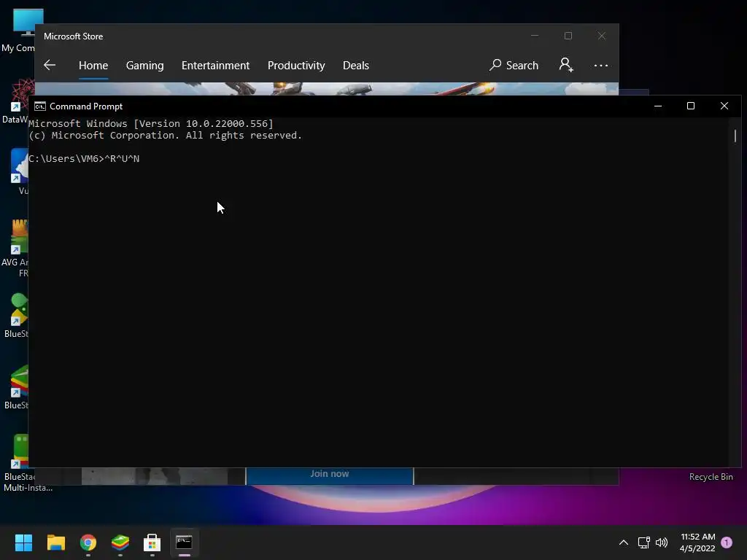Screen dimensions: 747x560
Task: Minimize the Command Prompt window
Action: click(658, 106)
